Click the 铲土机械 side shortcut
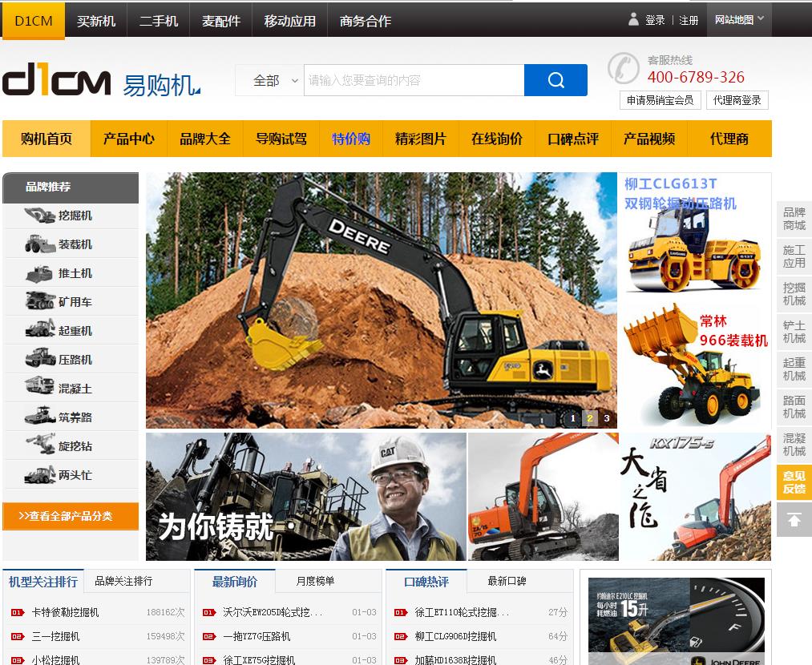This screenshot has width=812, height=665. pyautogui.click(x=794, y=332)
